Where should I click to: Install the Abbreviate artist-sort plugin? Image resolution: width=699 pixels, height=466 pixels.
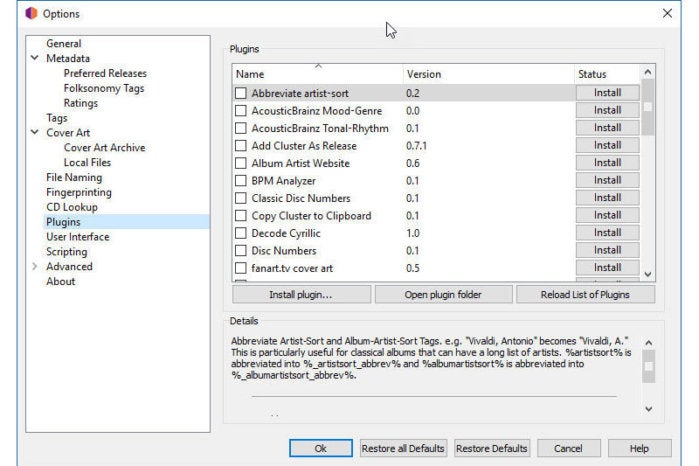click(x=608, y=93)
